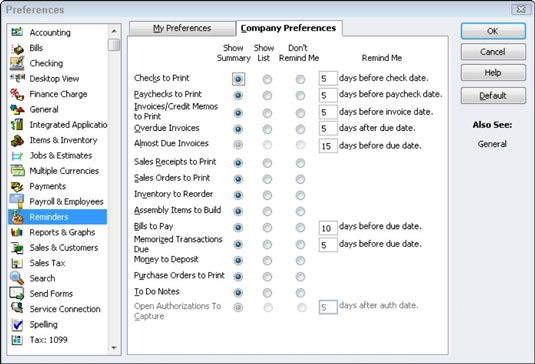Select the Search magnifier icon

pos(17,278)
